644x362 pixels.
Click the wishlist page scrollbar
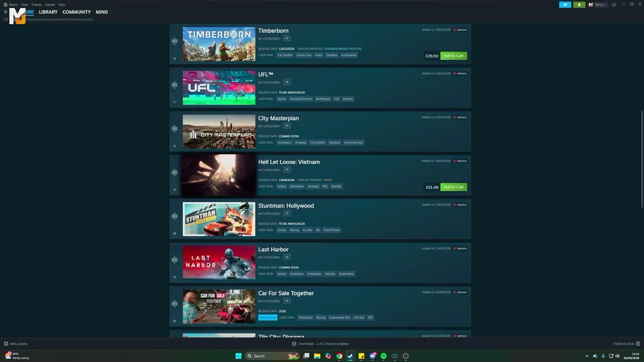point(641,158)
